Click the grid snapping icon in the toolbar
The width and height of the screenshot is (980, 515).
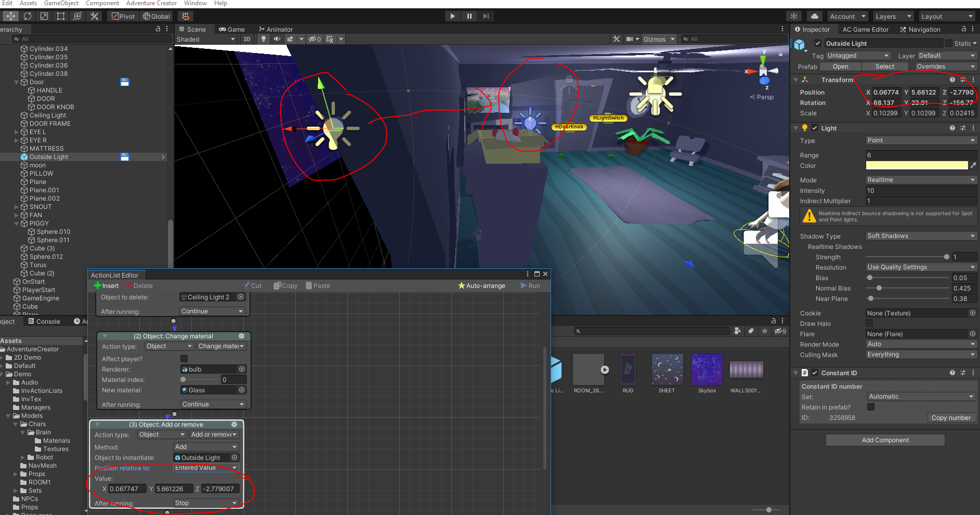[186, 16]
